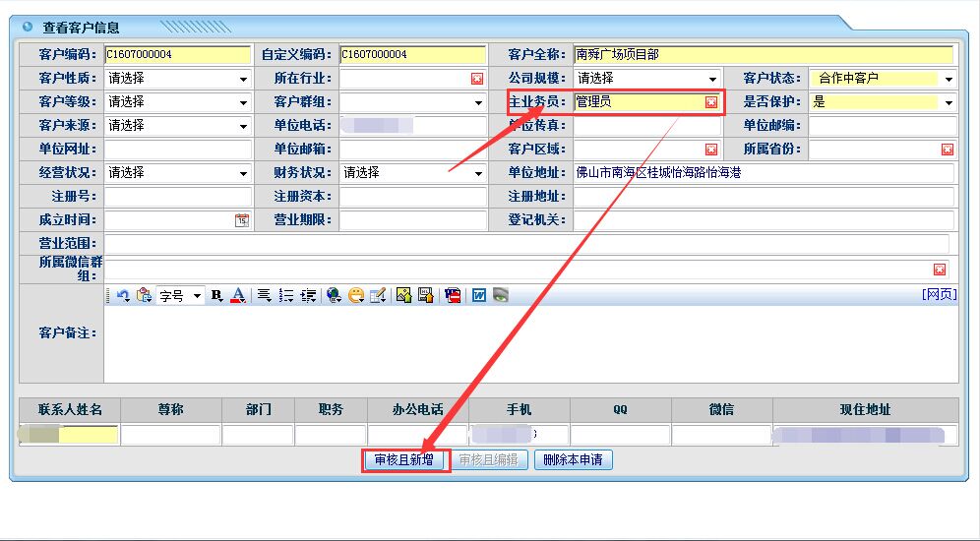Viewport: 980px width, 541px height.
Task: Clear the 主业务员 field with red X
Action: pyautogui.click(x=711, y=102)
